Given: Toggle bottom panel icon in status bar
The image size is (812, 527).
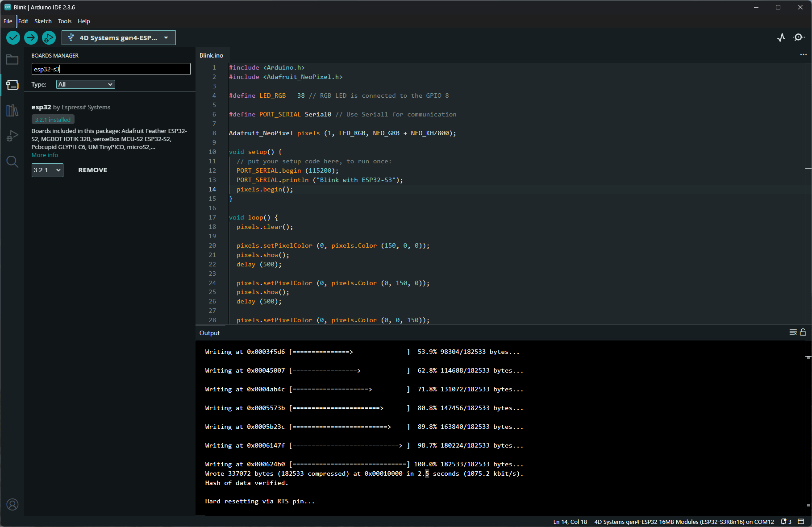Looking at the screenshot, I should coord(801,522).
